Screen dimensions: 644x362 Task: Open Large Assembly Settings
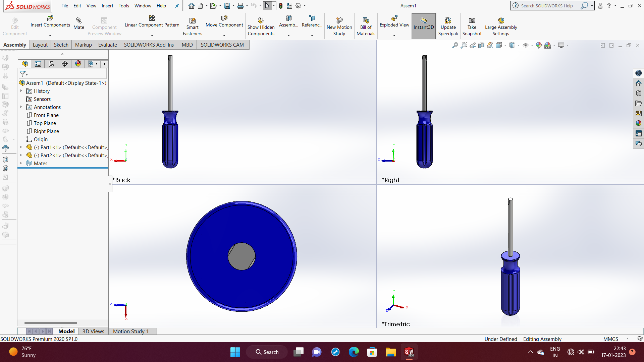(x=501, y=26)
